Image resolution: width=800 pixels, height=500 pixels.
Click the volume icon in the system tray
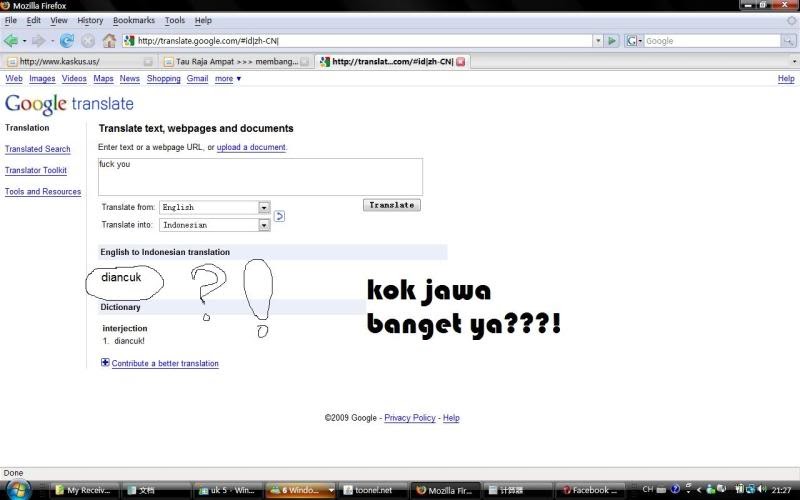[762, 489]
